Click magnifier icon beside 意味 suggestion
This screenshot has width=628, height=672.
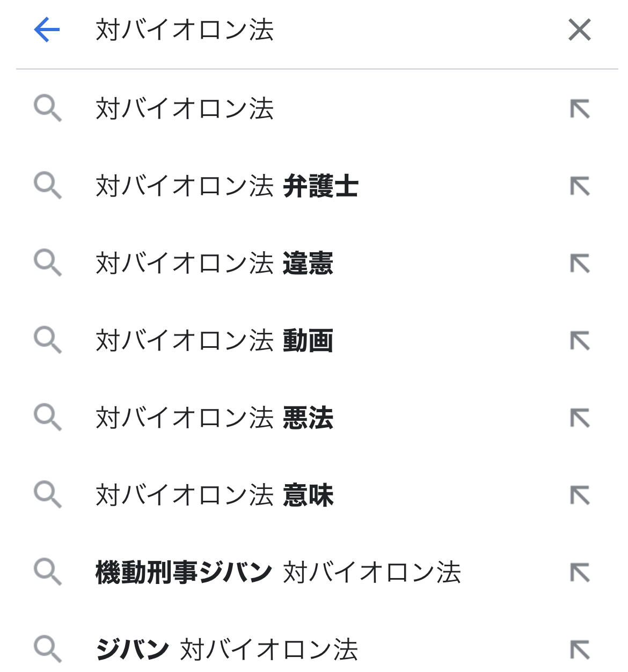[48, 495]
